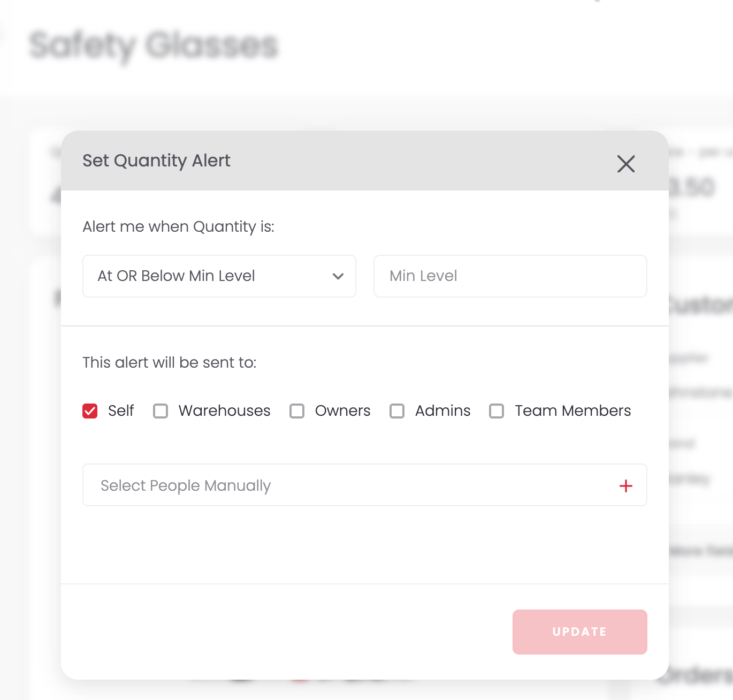Image resolution: width=733 pixels, height=700 pixels.
Task: Click the Set Quantity Alert dialog title
Action: coord(156,161)
